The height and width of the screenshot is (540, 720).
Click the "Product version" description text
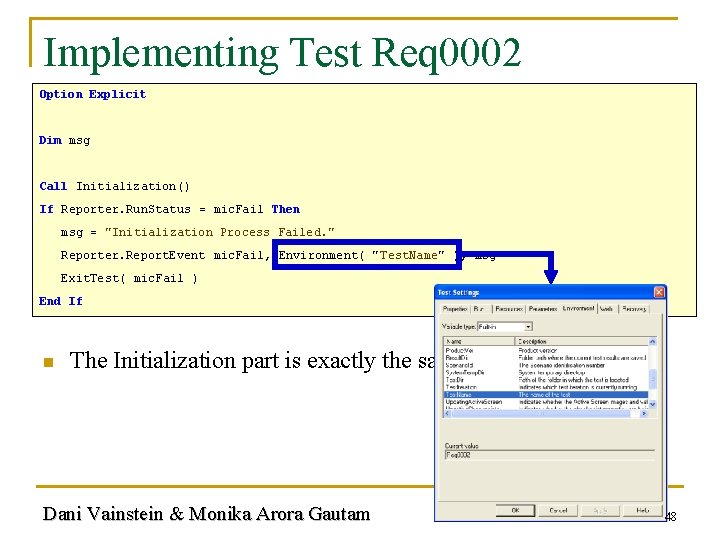(x=537, y=350)
